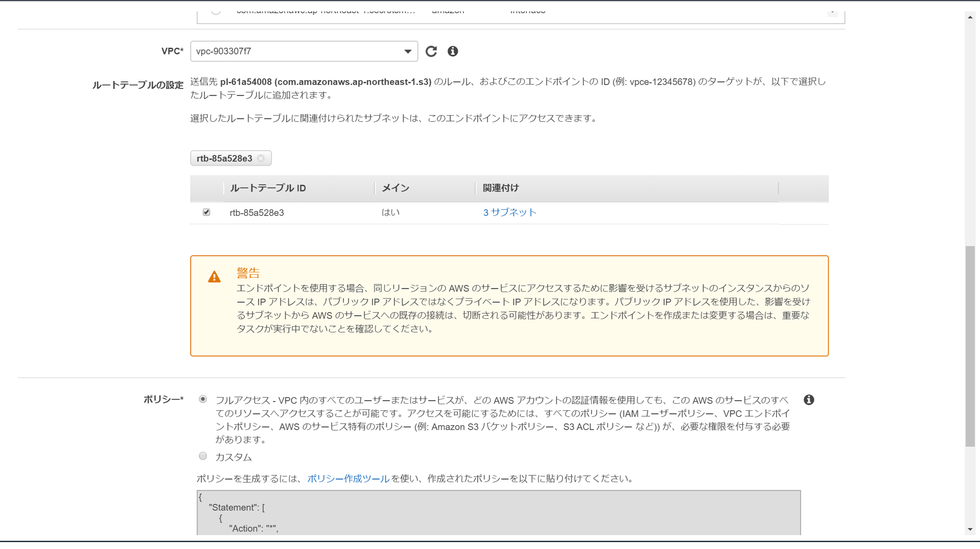Click the rtb-85a528e3 table row ID text
This screenshot has height=549, width=980.
[x=257, y=213]
